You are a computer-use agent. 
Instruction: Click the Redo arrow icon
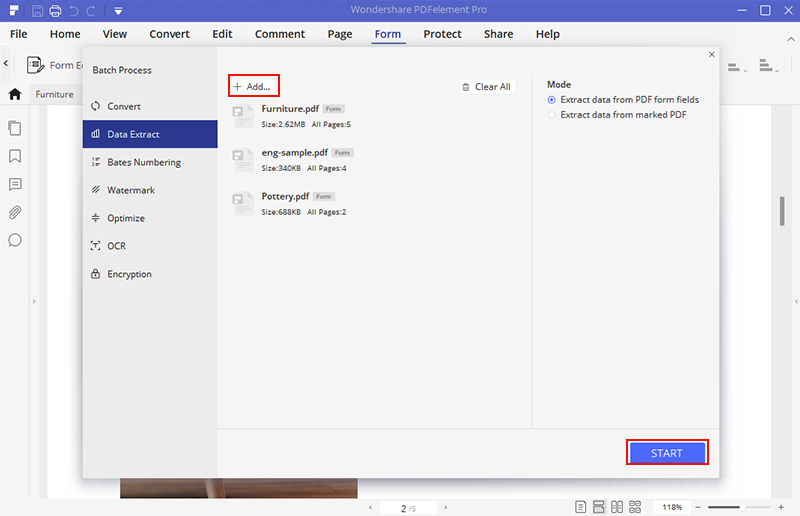91,11
